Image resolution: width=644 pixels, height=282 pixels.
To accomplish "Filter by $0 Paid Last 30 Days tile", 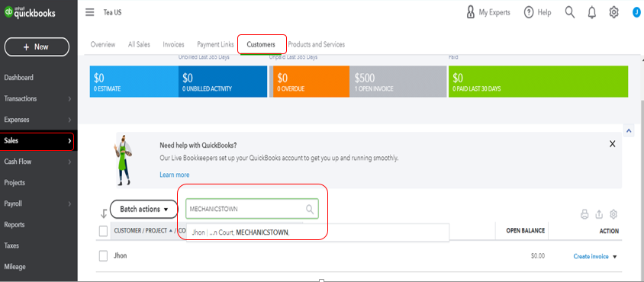I will coord(538,82).
